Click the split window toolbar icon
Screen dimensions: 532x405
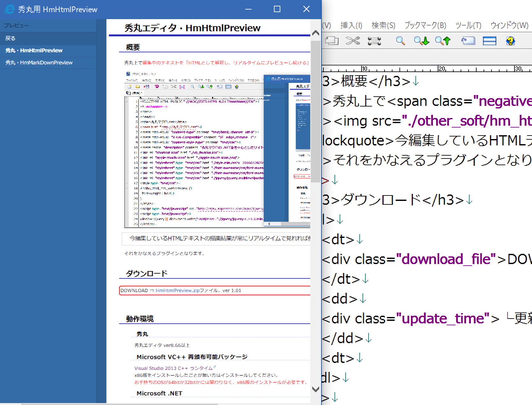[489, 41]
